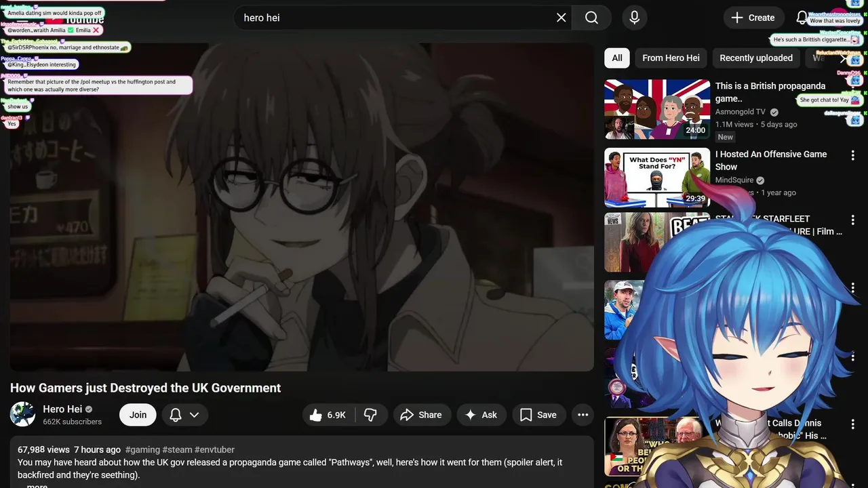The height and width of the screenshot is (488, 868).
Task: Clear the search box text
Action: pyautogui.click(x=561, y=18)
